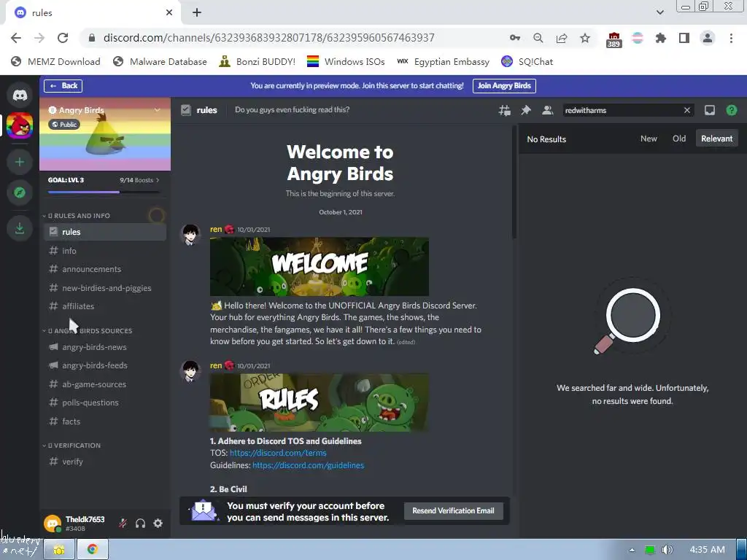This screenshot has height=560, width=747.
Task: Click the Chrome zoom magnifier icon
Action: [x=538, y=38]
